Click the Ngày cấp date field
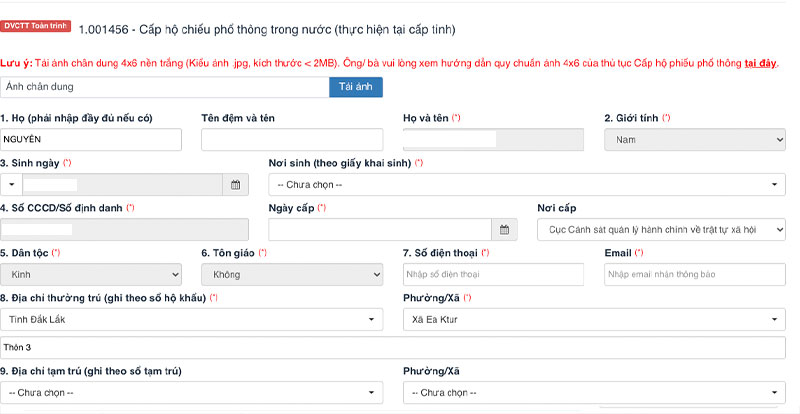The height and width of the screenshot is (414, 800). pyautogui.click(x=380, y=230)
